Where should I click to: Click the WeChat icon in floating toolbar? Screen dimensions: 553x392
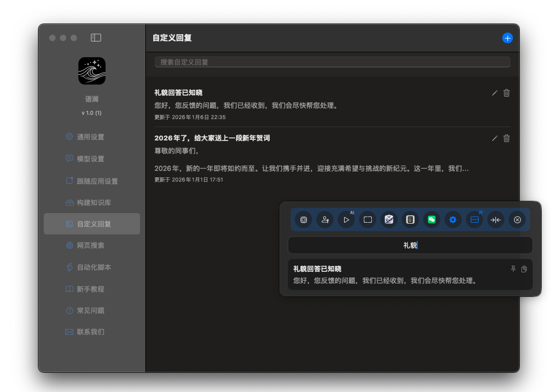tap(432, 219)
